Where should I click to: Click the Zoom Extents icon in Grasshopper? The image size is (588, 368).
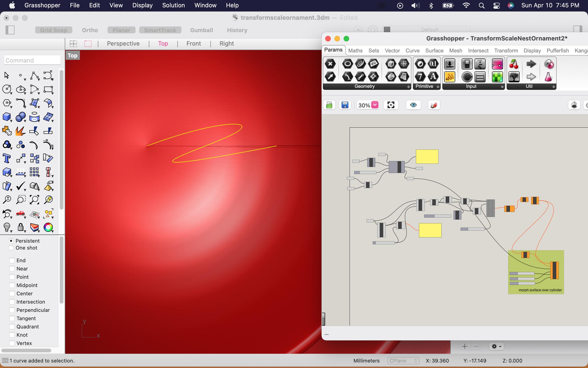tap(391, 105)
